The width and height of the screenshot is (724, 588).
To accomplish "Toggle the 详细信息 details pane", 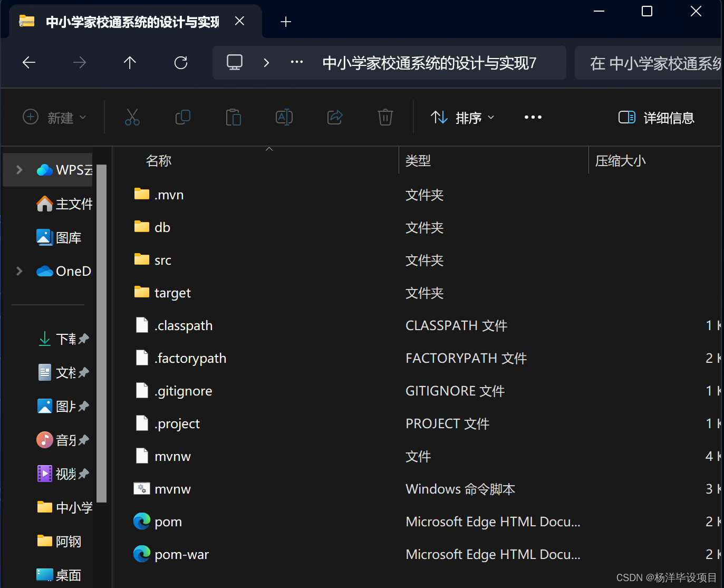I will [655, 117].
